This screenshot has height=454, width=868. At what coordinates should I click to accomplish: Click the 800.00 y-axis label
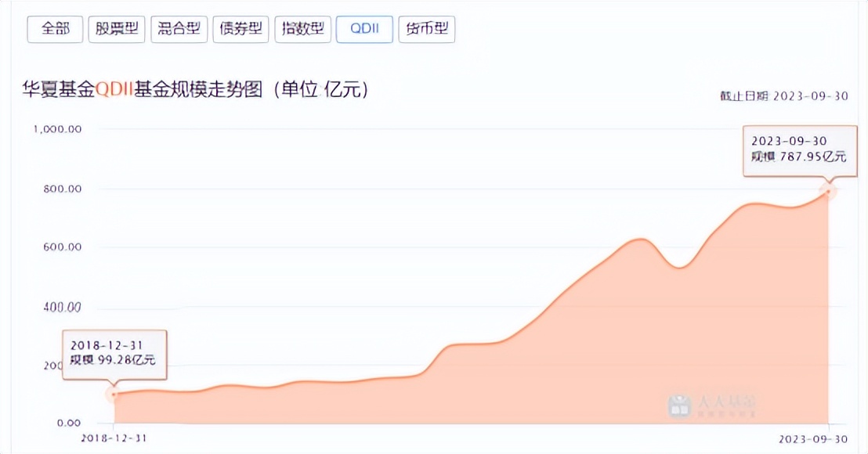click(x=63, y=189)
